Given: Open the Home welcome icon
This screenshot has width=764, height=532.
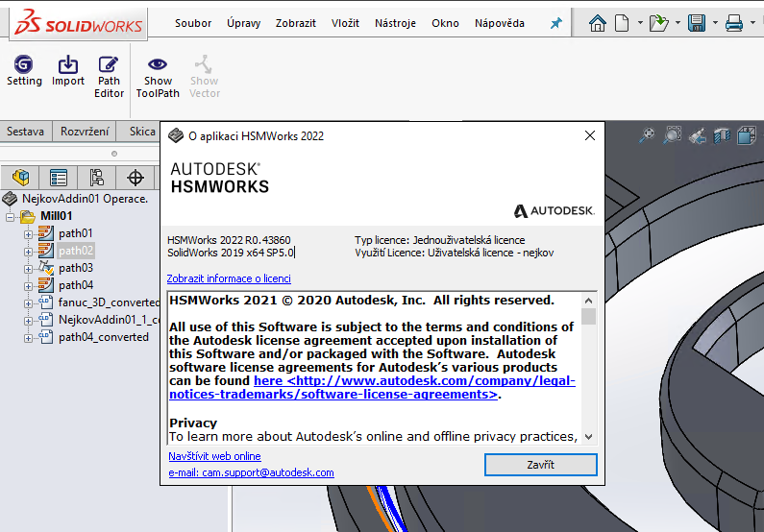Looking at the screenshot, I should point(598,23).
